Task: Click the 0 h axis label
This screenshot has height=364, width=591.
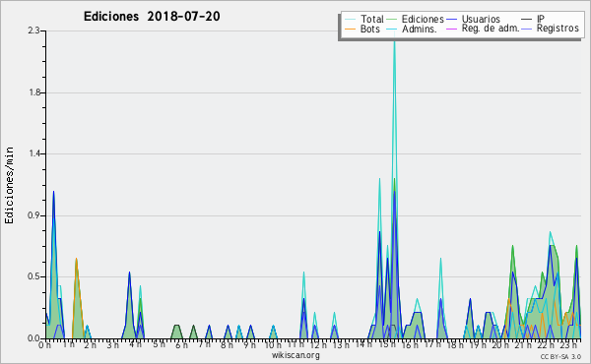Action: pos(44,344)
